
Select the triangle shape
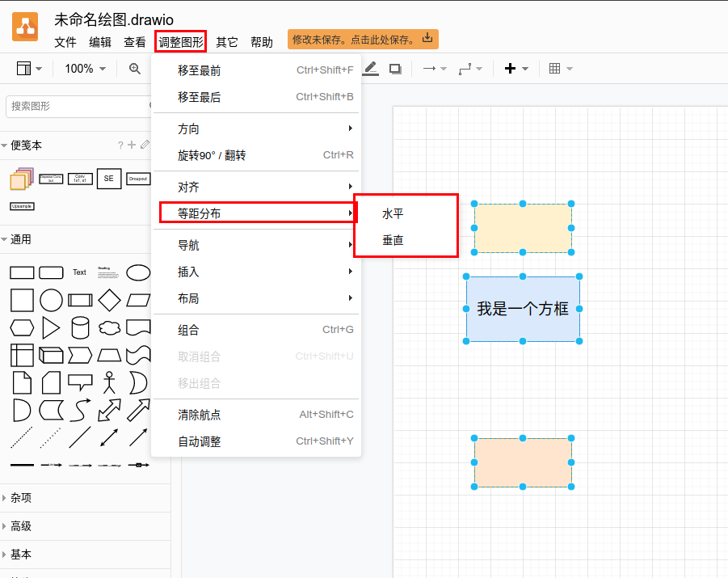(51, 328)
